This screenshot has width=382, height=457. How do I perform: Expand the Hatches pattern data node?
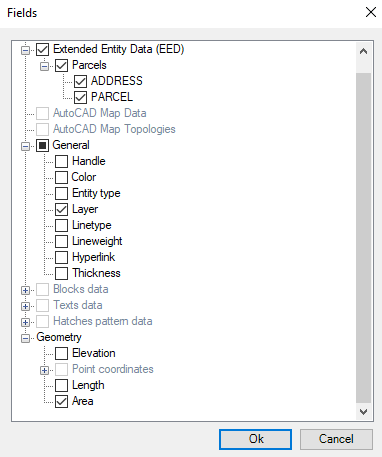tap(25, 322)
